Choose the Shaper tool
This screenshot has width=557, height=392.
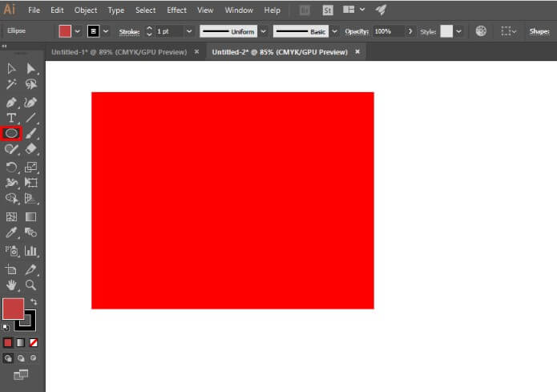click(x=11, y=148)
